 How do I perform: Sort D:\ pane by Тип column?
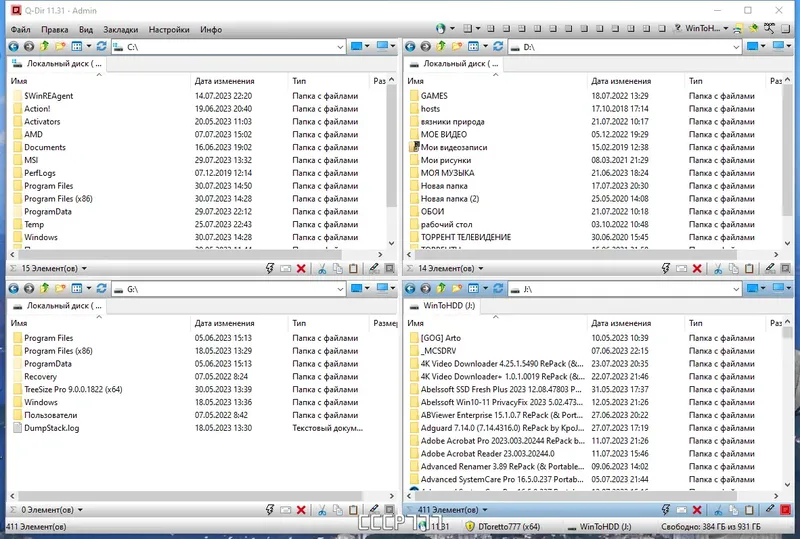click(726, 81)
